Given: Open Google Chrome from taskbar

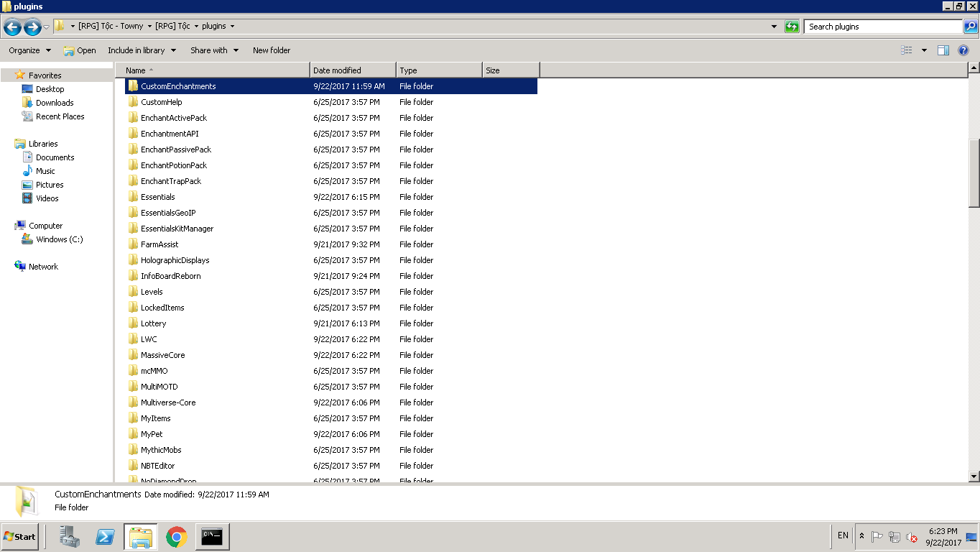Looking at the screenshot, I should point(176,536).
